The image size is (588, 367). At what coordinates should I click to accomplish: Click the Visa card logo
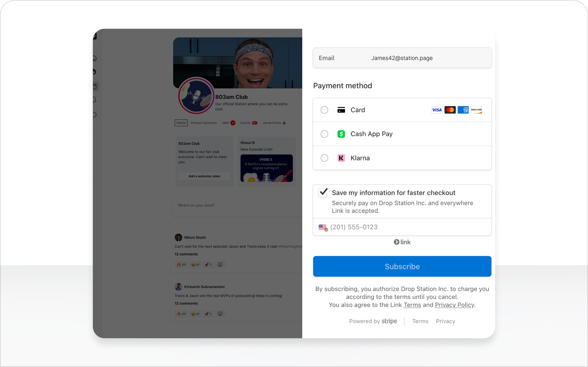pyautogui.click(x=437, y=110)
